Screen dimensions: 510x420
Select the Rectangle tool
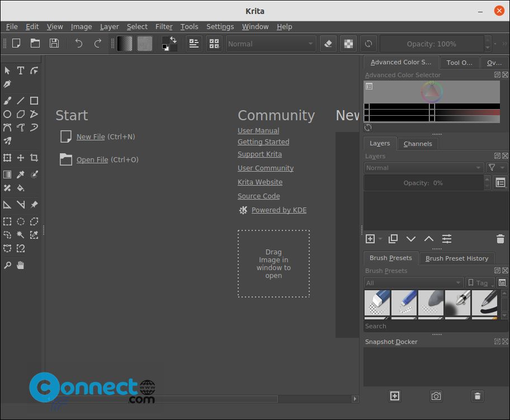pyautogui.click(x=34, y=101)
